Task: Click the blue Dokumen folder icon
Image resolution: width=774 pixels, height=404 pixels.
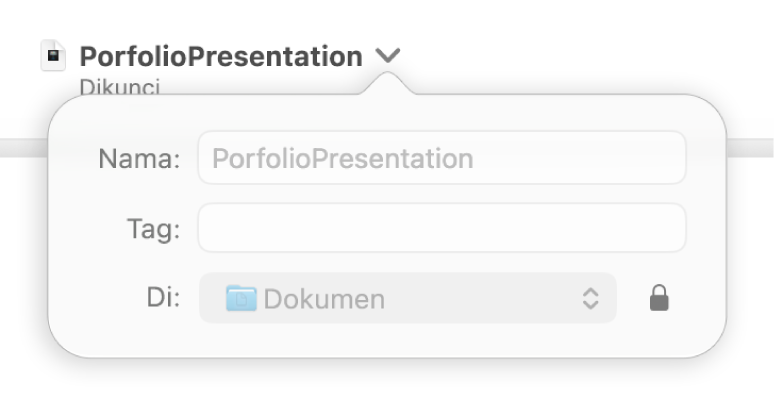Action: [241, 298]
